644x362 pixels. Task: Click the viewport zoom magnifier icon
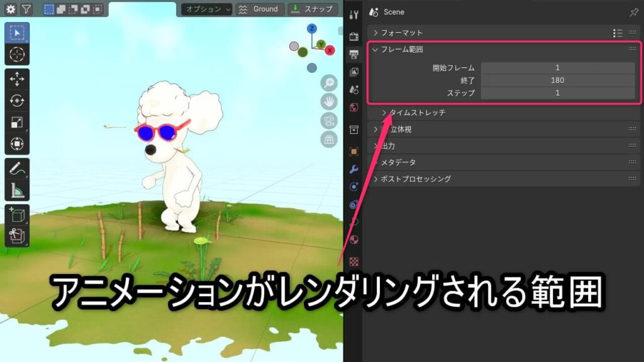tap(329, 83)
